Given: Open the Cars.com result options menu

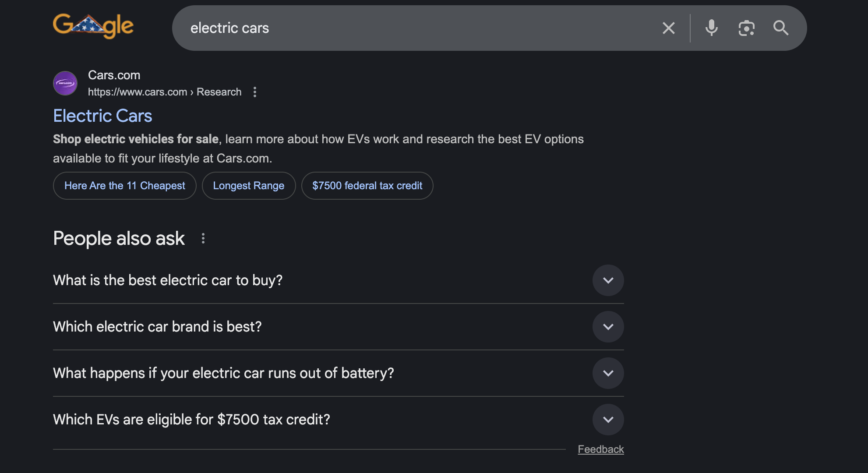Looking at the screenshot, I should click(x=255, y=92).
